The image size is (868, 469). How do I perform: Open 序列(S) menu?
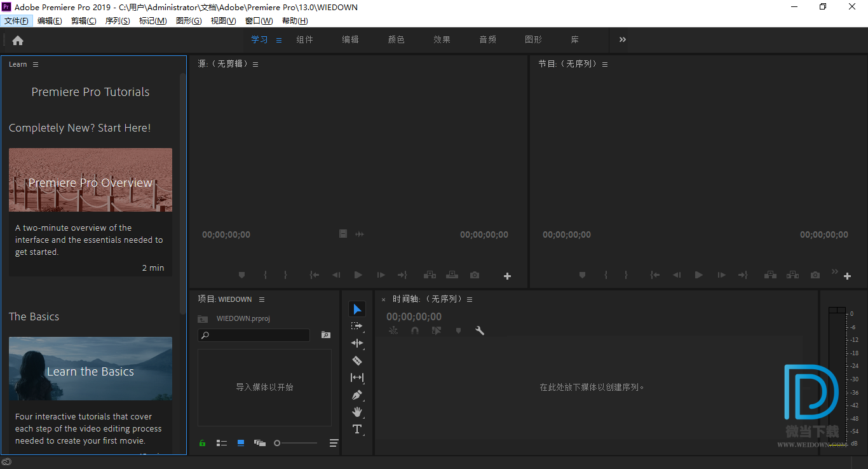click(x=118, y=21)
